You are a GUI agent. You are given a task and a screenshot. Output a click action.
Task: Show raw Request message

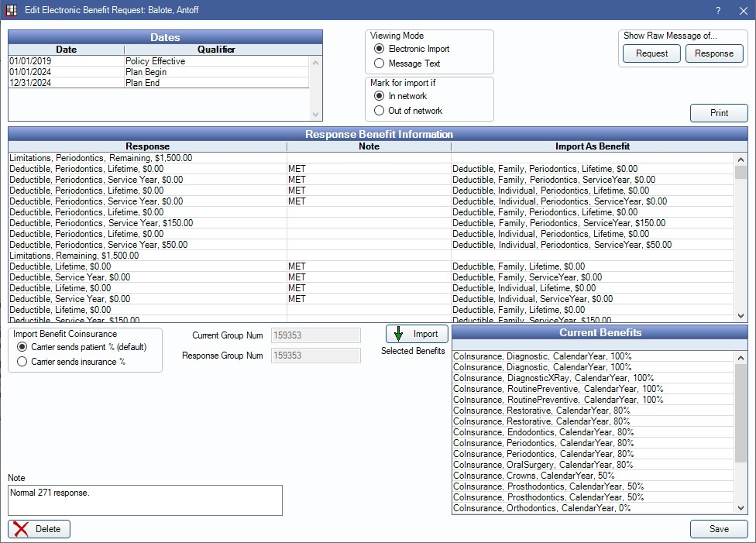pyautogui.click(x=651, y=53)
